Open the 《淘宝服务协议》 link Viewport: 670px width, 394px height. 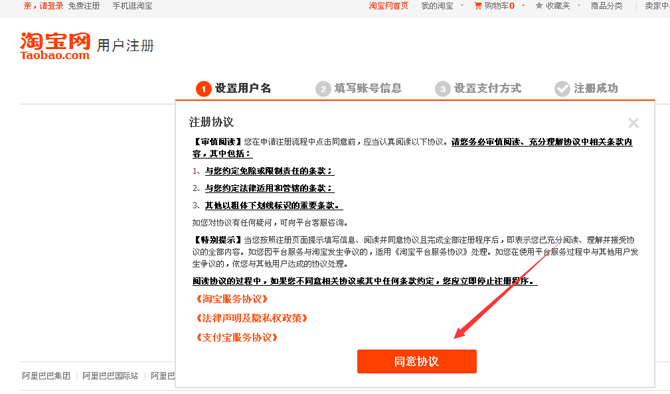(x=232, y=299)
